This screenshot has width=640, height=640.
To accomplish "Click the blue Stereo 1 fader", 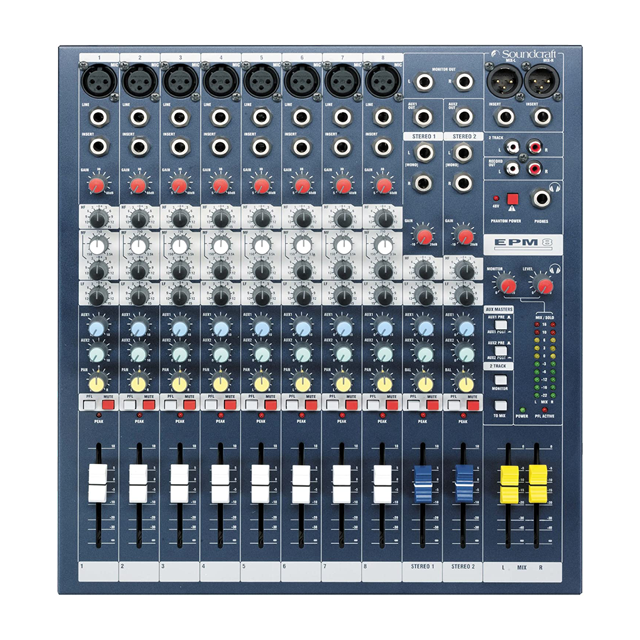I will click(423, 483).
